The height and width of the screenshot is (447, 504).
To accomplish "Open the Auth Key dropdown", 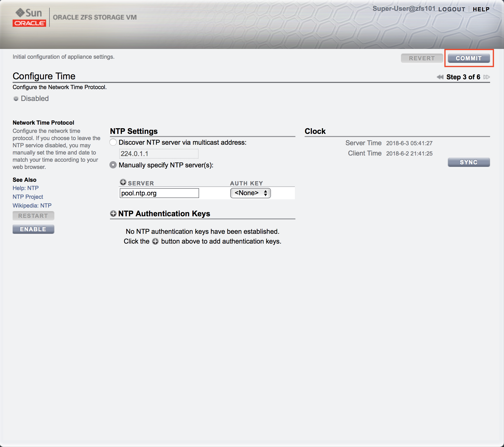I will click(250, 193).
